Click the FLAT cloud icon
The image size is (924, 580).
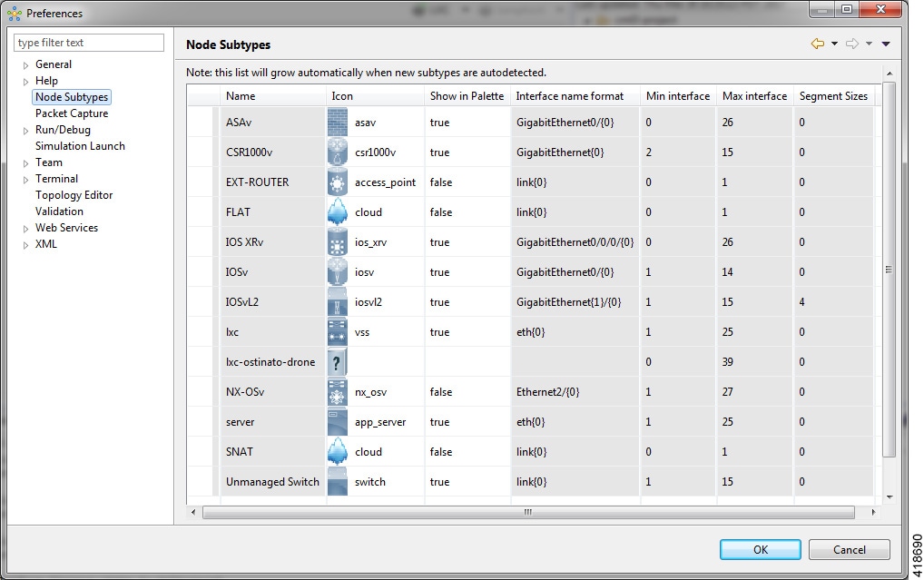338,212
